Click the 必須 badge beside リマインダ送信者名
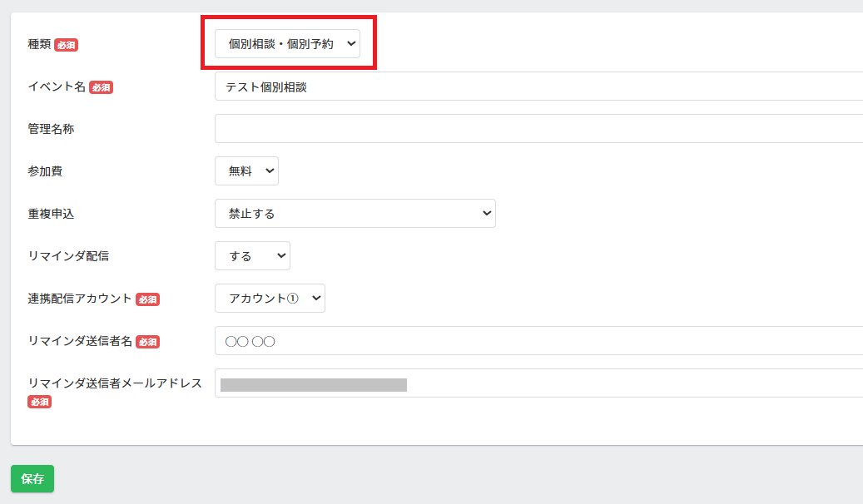Image resolution: width=863 pixels, height=504 pixels. pyautogui.click(x=147, y=342)
